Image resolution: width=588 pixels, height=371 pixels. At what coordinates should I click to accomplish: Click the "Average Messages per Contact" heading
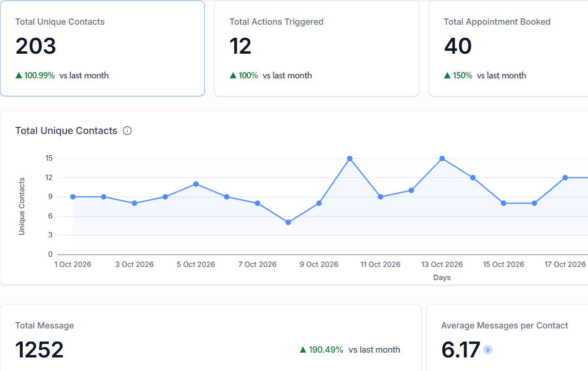tap(505, 326)
